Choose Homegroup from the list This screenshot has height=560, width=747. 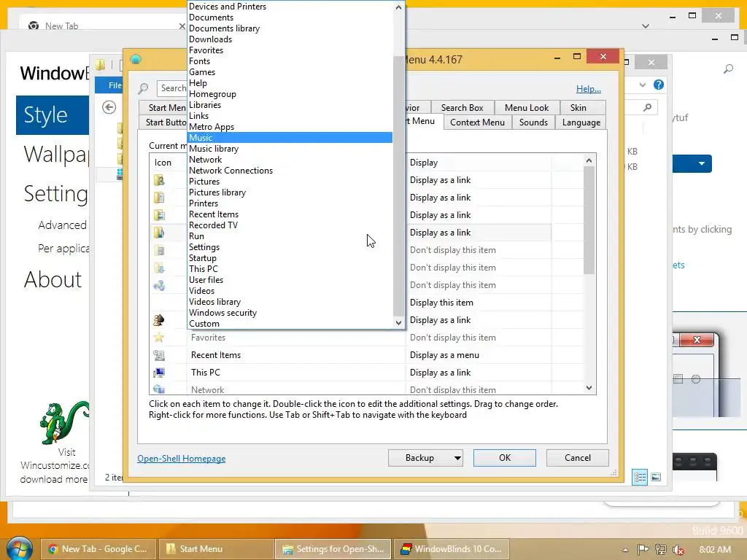point(290,94)
